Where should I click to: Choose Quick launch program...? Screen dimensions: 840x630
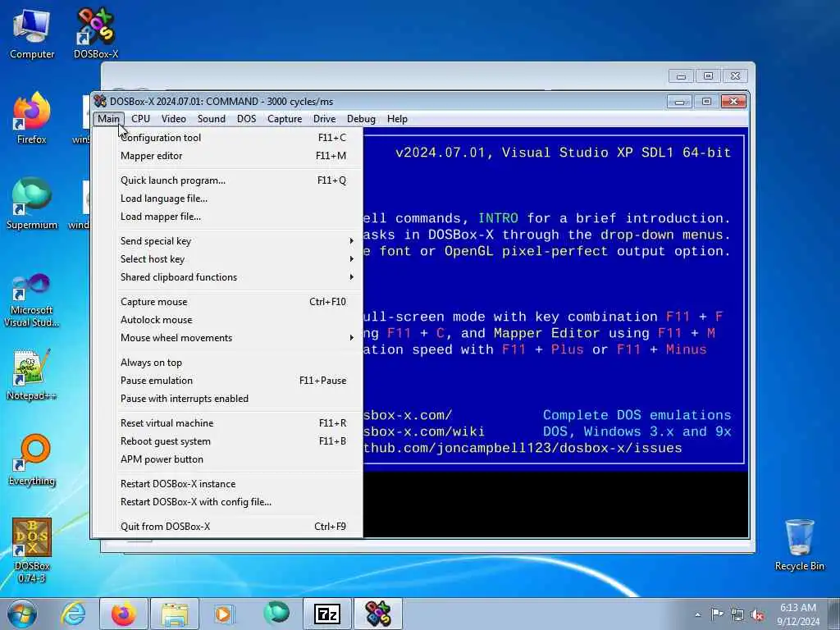228,180
